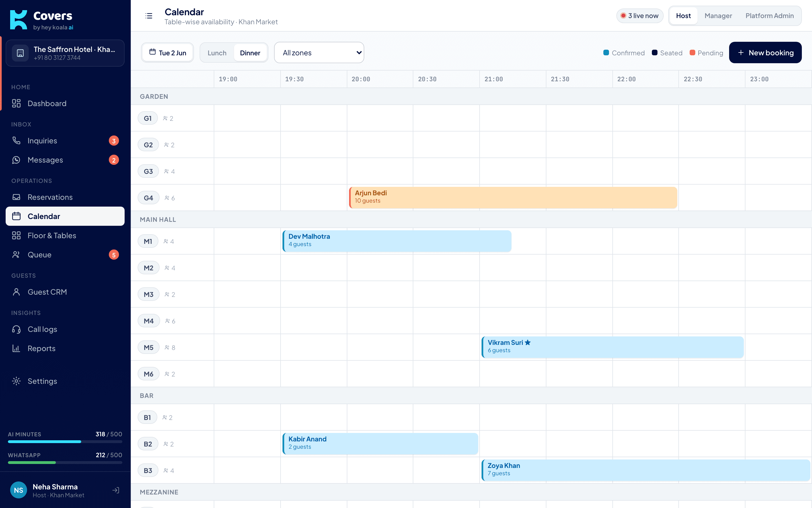Select table G1 chip

pos(148,118)
